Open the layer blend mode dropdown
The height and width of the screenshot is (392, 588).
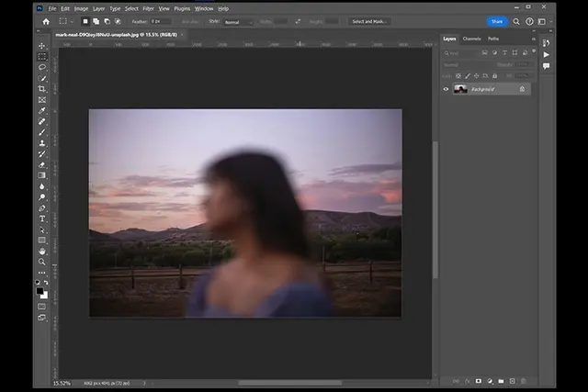[468, 65]
